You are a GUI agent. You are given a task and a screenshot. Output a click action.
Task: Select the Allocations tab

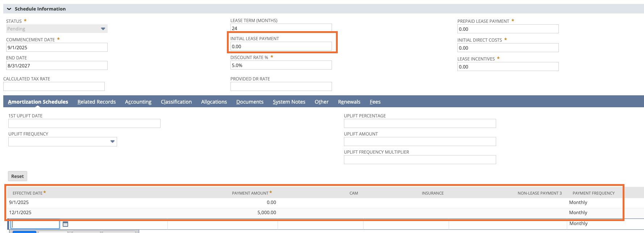tap(214, 102)
